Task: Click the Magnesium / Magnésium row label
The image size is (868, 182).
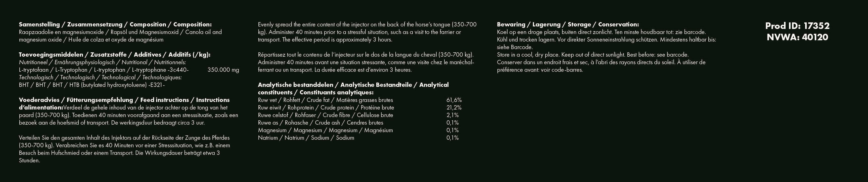Action: 325,130
